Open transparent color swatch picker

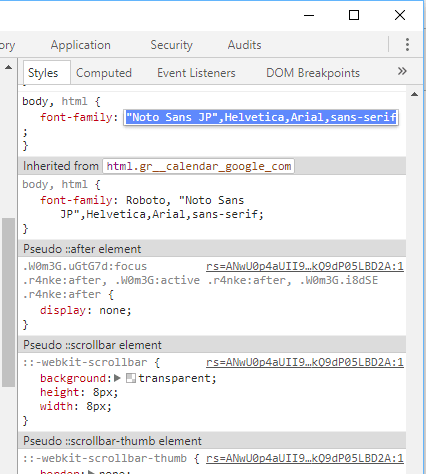click(131, 378)
